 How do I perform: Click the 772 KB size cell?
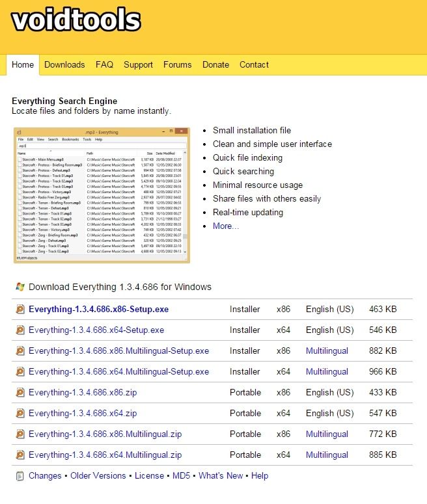point(383,434)
